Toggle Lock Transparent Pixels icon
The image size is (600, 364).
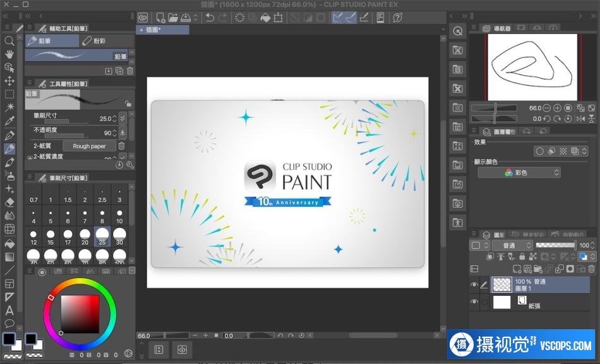tap(532, 257)
